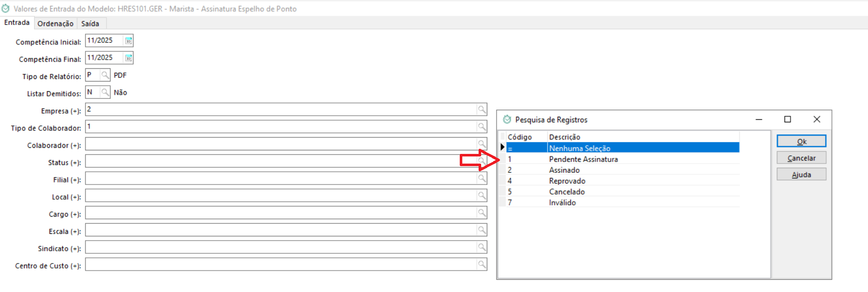
Task: Open lookup for Sindicato field
Action: point(481,247)
